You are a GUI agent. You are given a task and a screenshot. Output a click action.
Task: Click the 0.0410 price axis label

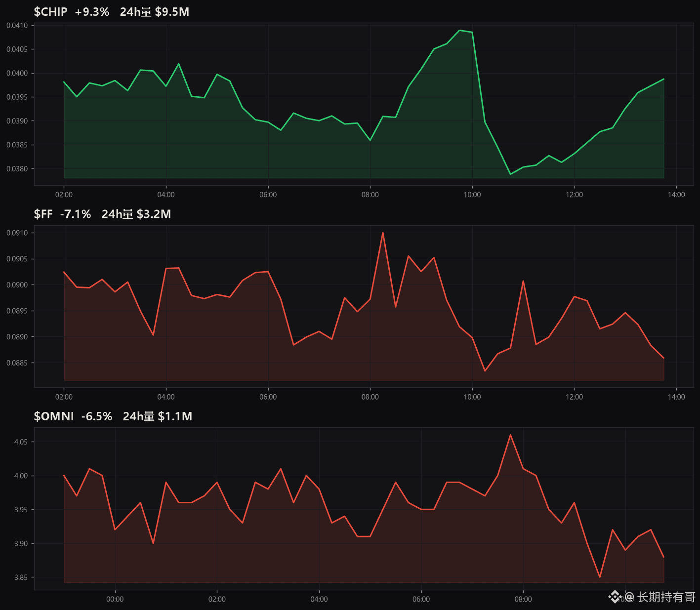pos(17,26)
